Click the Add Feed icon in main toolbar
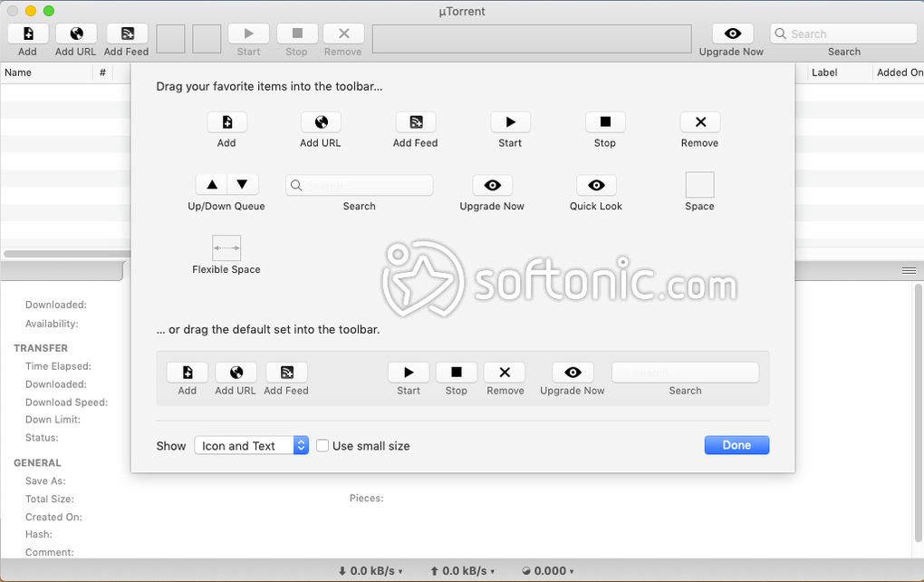This screenshot has width=924, height=582. tap(127, 34)
